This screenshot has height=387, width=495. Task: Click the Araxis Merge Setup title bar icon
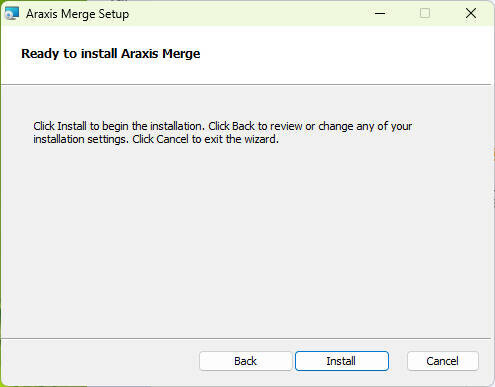(12, 14)
